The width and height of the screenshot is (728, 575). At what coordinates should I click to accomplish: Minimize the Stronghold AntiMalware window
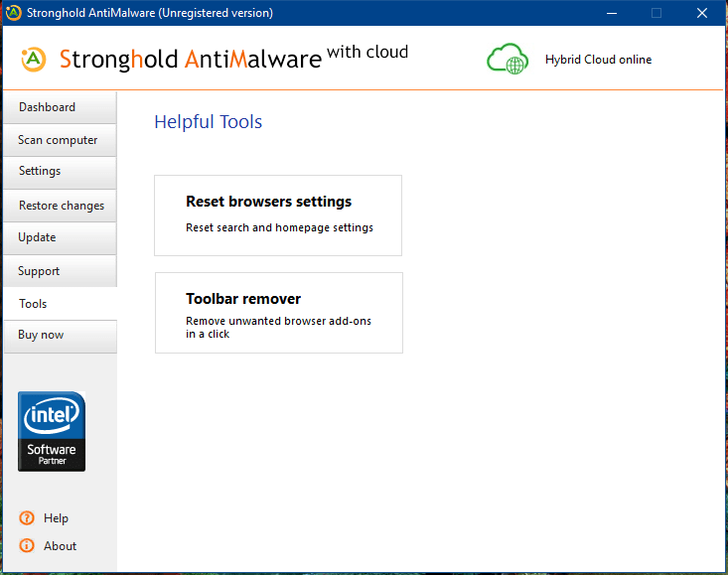pyautogui.click(x=612, y=13)
